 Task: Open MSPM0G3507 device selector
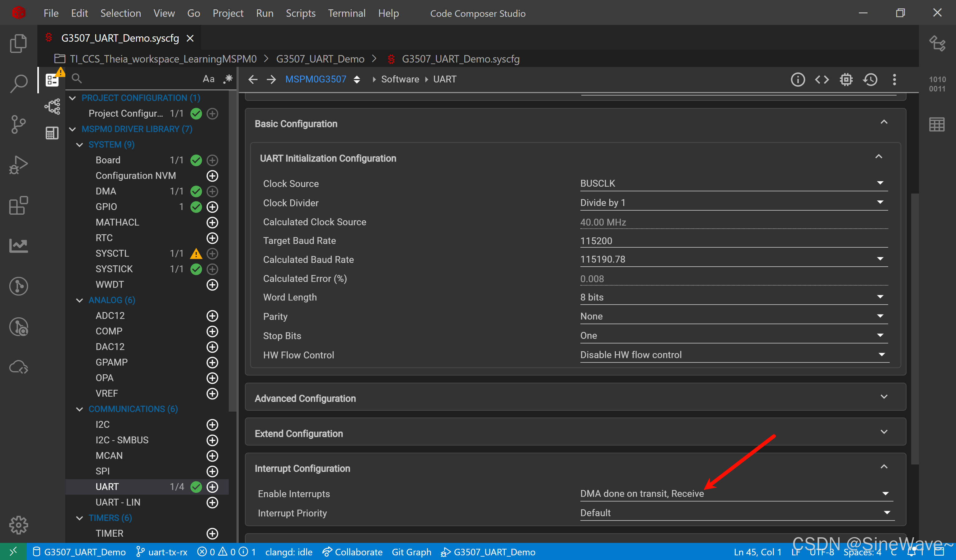click(x=322, y=79)
